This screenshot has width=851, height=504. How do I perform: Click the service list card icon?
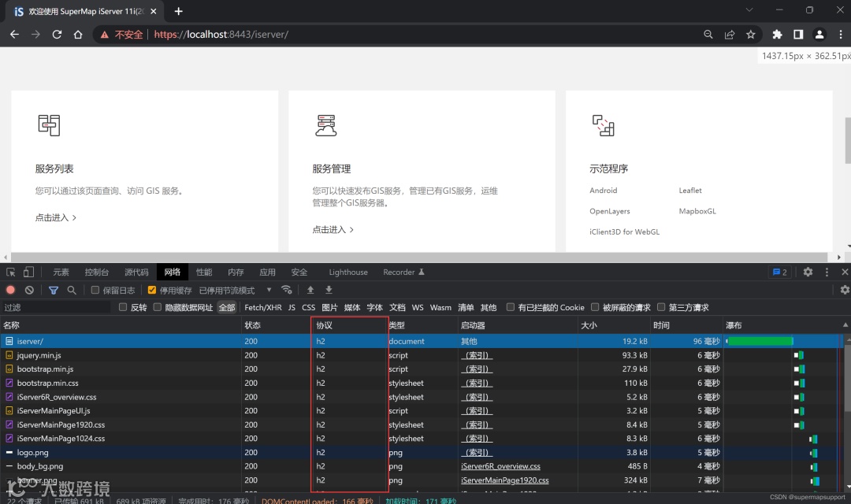coord(49,125)
